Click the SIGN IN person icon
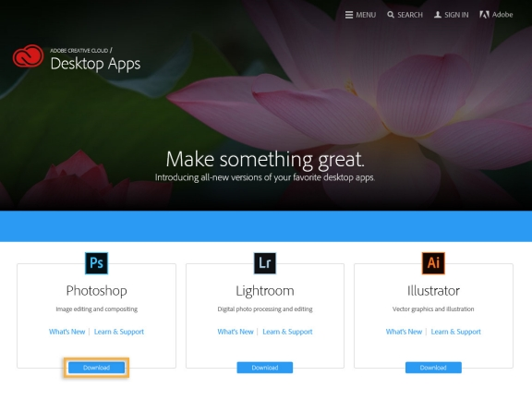Viewport: 532px width, 400px height. click(438, 15)
